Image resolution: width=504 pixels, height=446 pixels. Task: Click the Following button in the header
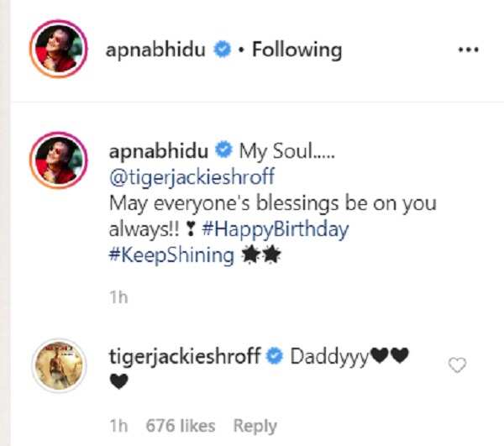tap(297, 50)
